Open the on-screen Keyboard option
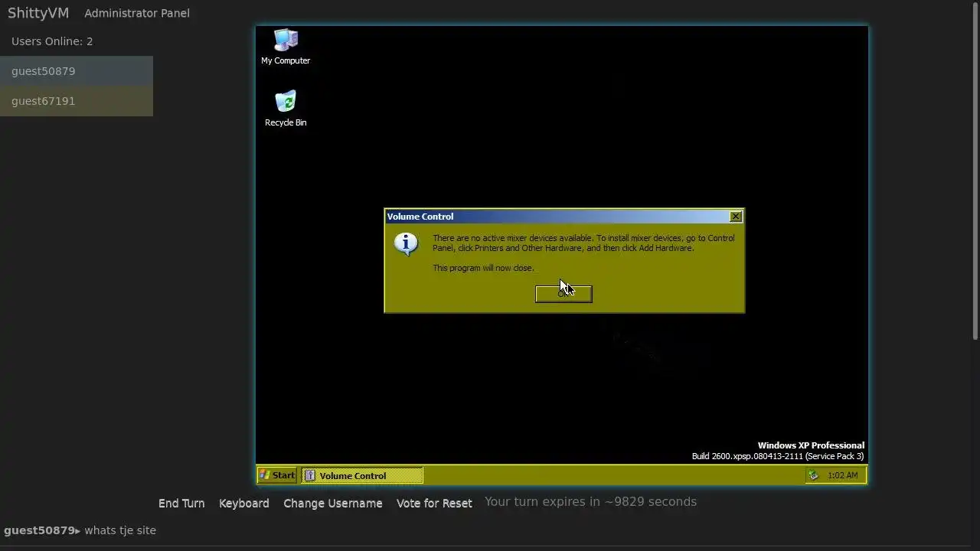 [244, 503]
